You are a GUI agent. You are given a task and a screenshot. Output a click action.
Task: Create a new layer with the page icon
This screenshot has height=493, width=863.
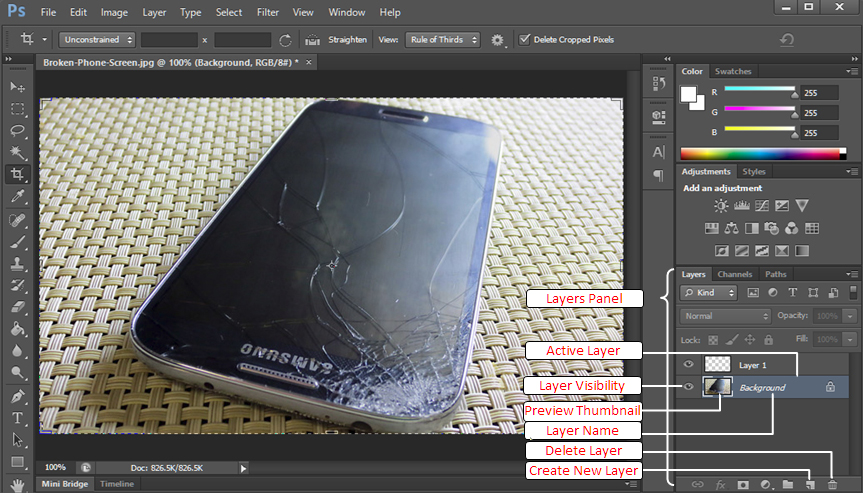810,485
